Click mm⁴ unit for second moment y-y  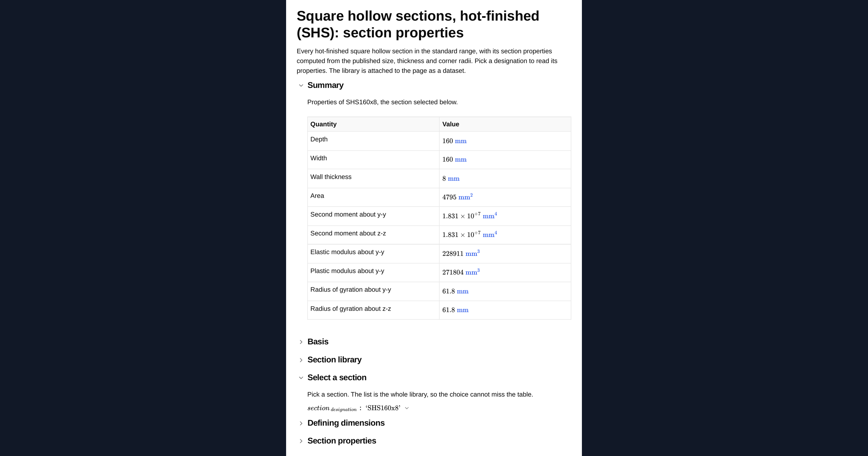click(x=490, y=216)
